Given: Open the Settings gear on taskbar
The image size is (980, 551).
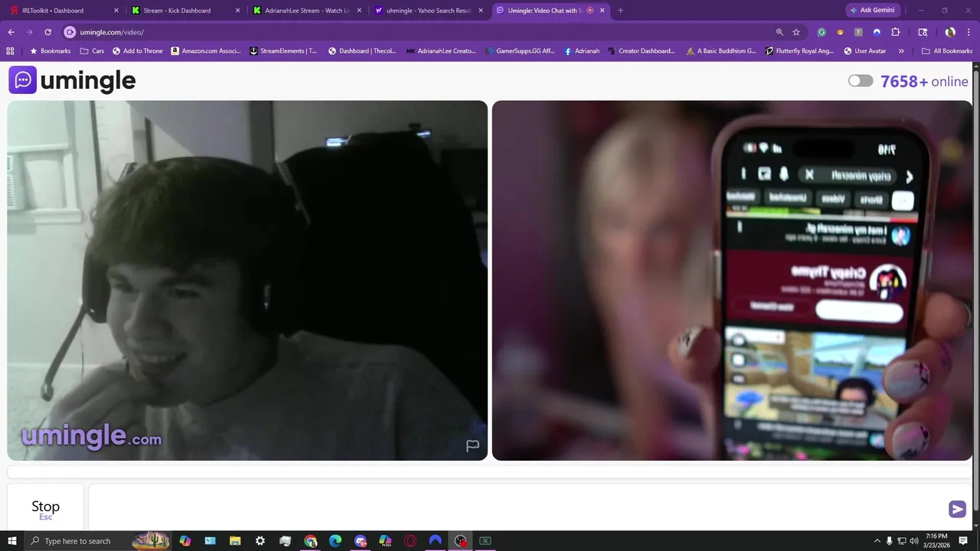Looking at the screenshot, I should pos(260,541).
